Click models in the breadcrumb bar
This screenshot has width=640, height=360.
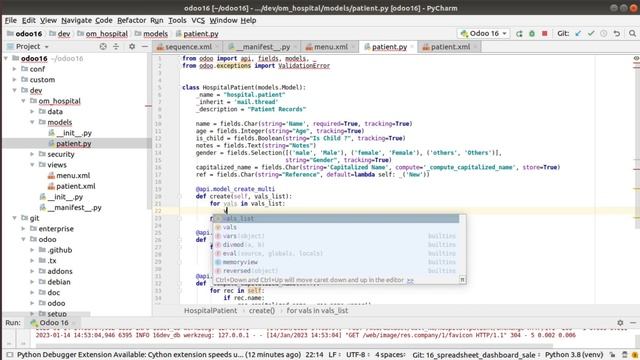[155, 33]
